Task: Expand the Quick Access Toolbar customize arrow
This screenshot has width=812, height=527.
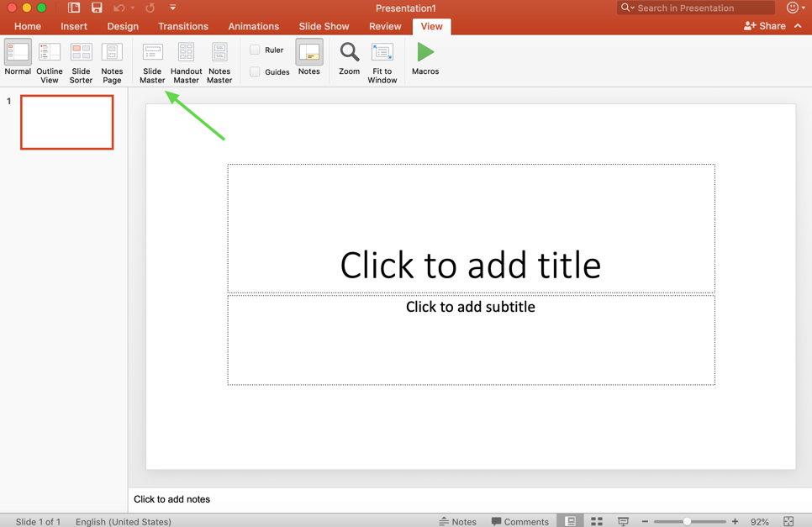Action: (x=173, y=8)
